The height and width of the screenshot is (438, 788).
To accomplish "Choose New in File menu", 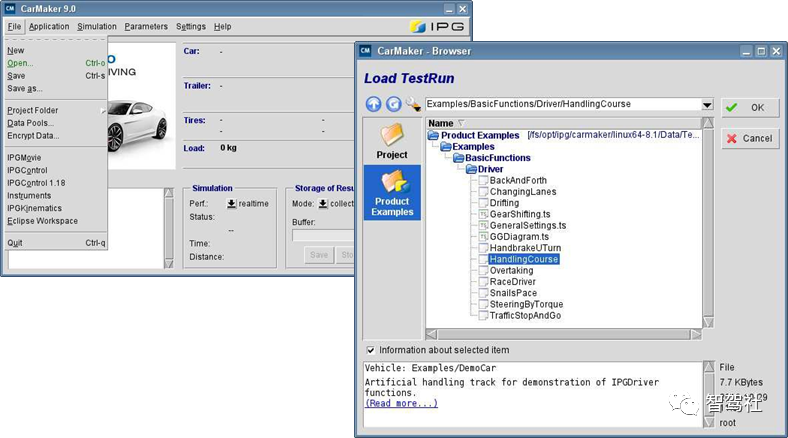I will click(x=56, y=51).
